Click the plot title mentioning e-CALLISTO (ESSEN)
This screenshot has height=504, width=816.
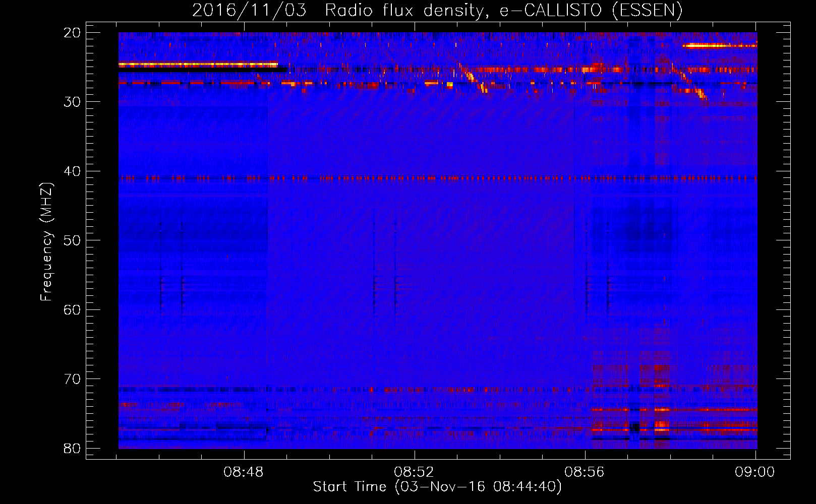[x=437, y=10]
